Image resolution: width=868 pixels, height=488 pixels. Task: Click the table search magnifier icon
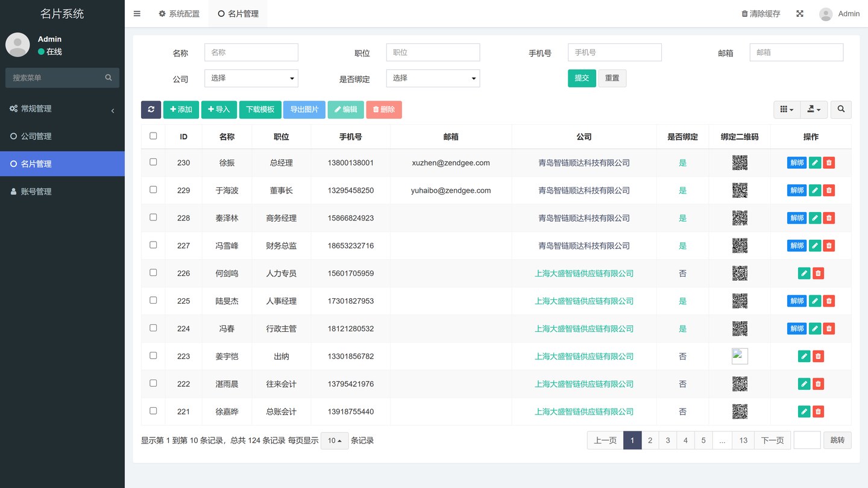pos(841,109)
